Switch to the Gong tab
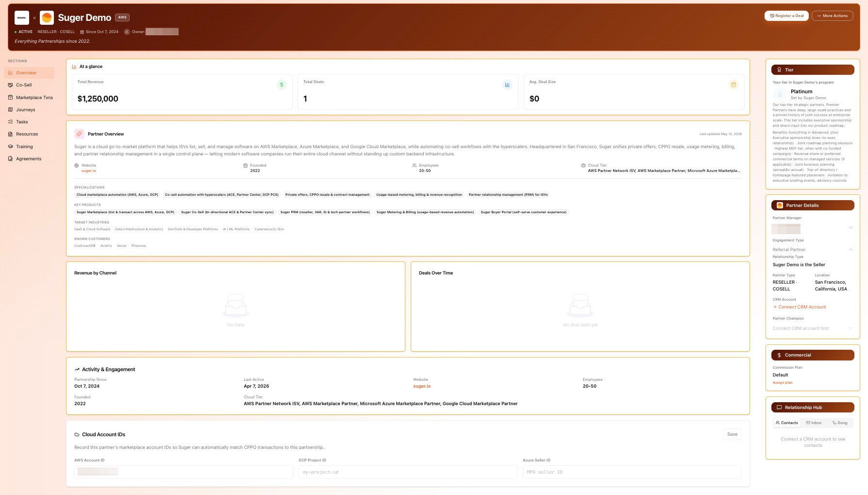This screenshot has height=495, width=868. pos(840,423)
